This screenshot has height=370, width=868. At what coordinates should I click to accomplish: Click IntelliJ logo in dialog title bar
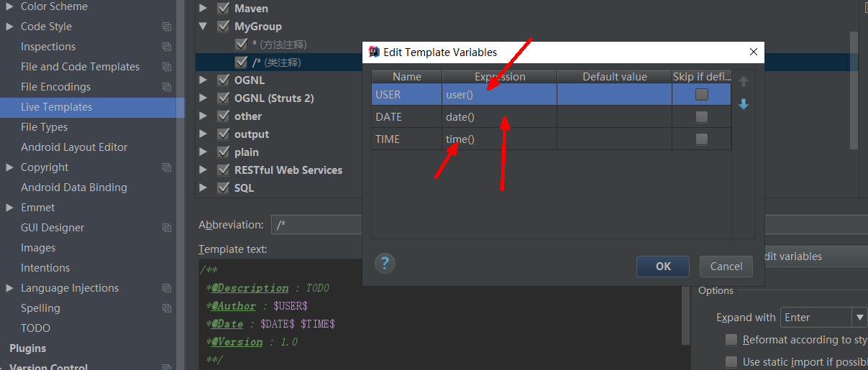(374, 52)
